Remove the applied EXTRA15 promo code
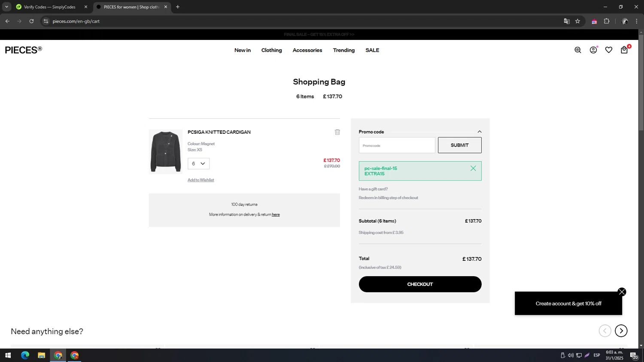The image size is (644, 362). tap(473, 169)
